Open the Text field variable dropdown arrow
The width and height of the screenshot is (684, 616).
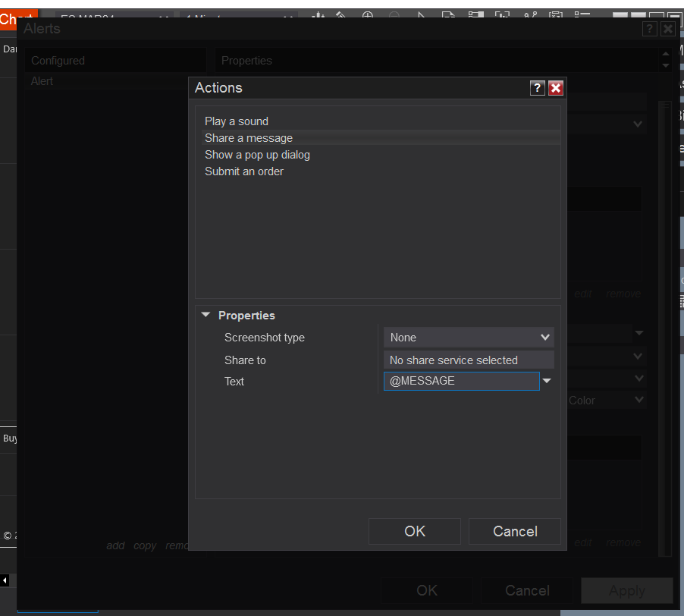tap(547, 381)
